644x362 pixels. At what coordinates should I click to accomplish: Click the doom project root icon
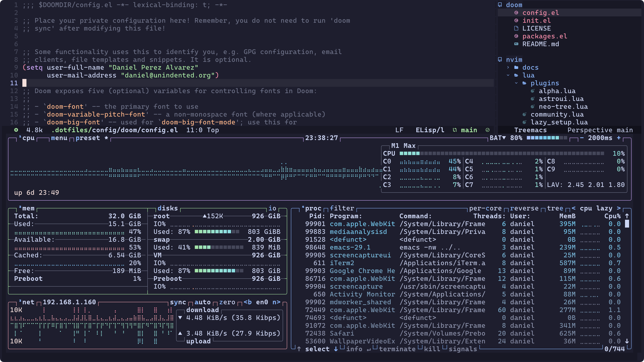pos(500,5)
